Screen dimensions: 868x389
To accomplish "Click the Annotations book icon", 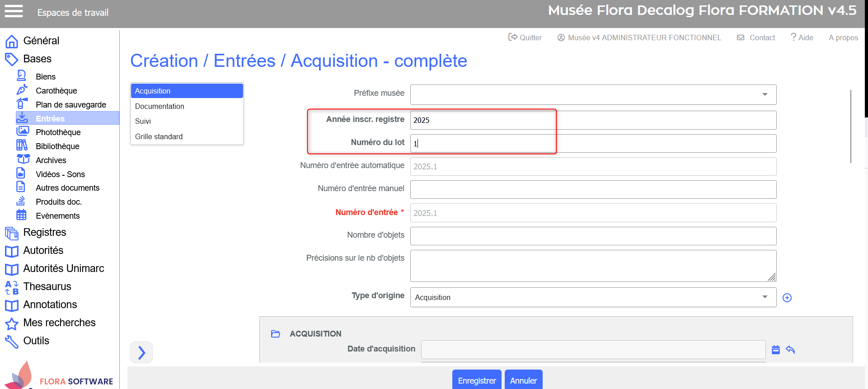I will tap(12, 305).
